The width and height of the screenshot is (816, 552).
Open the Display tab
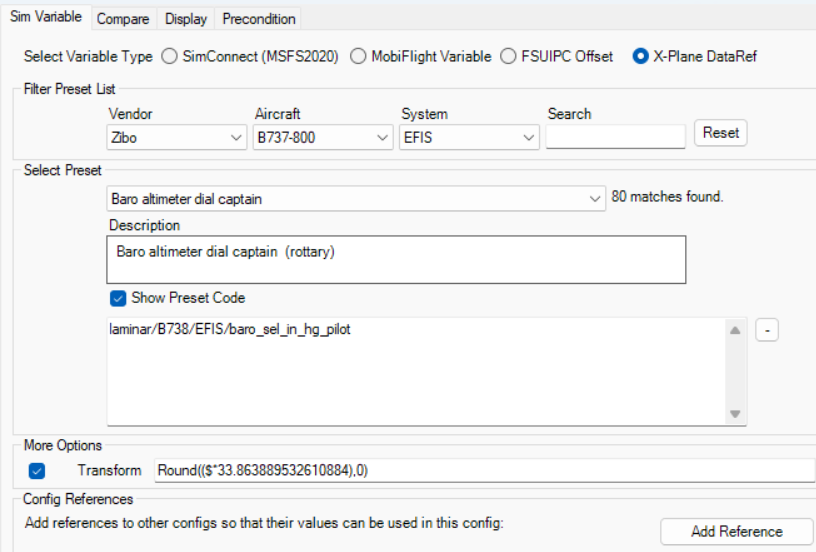(186, 19)
